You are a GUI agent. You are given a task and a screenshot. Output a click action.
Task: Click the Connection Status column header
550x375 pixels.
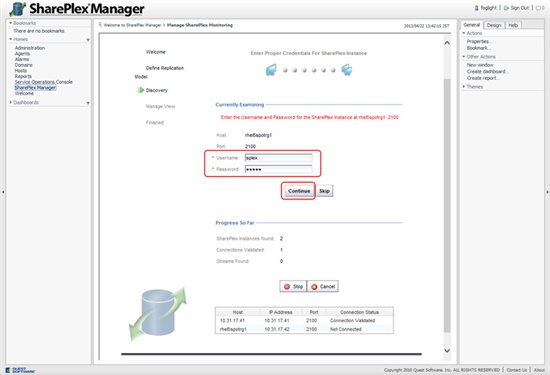click(x=359, y=312)
